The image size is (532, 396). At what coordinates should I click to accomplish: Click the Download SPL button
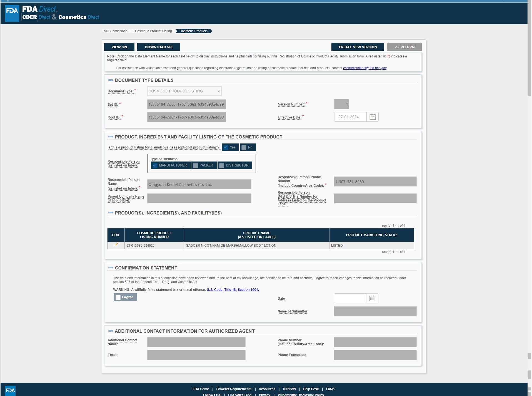pyautogui.click(x=159, y=47)
